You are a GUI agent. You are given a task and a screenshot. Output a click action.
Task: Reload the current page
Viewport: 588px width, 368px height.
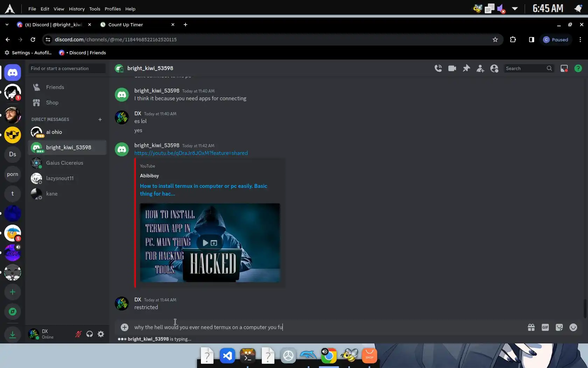pos(33,40)
